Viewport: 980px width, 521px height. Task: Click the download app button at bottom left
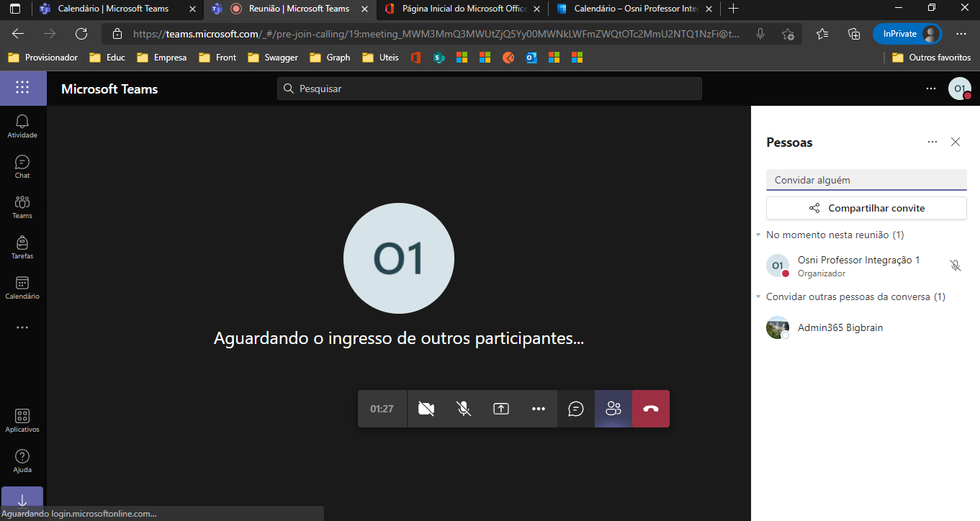(22, 498)
